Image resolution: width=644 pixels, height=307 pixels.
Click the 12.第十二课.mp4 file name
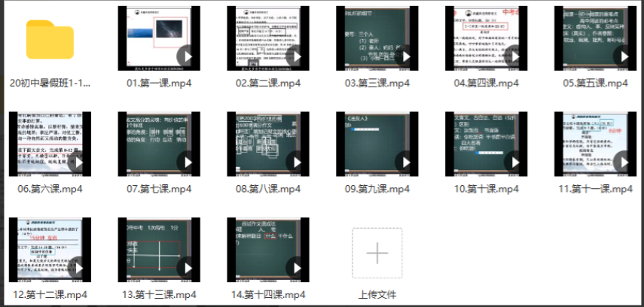(50, 294)
